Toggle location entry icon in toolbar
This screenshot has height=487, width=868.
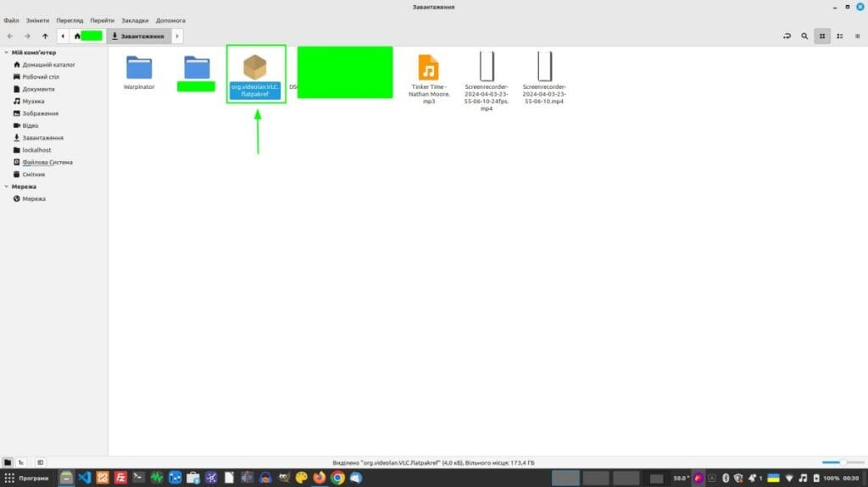[787, 36]
